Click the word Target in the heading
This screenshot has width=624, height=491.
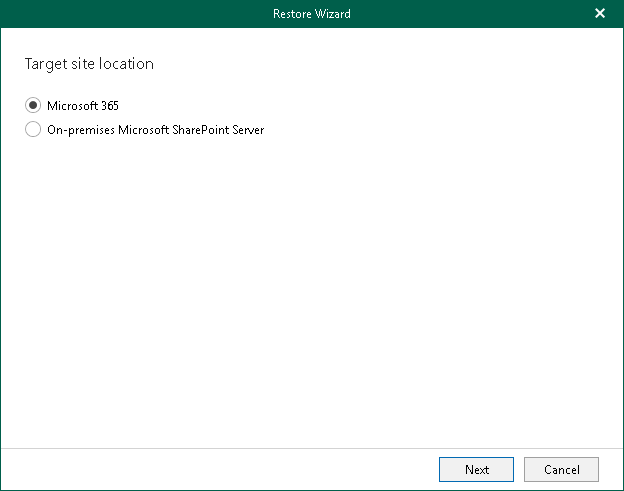pos(43,64)
